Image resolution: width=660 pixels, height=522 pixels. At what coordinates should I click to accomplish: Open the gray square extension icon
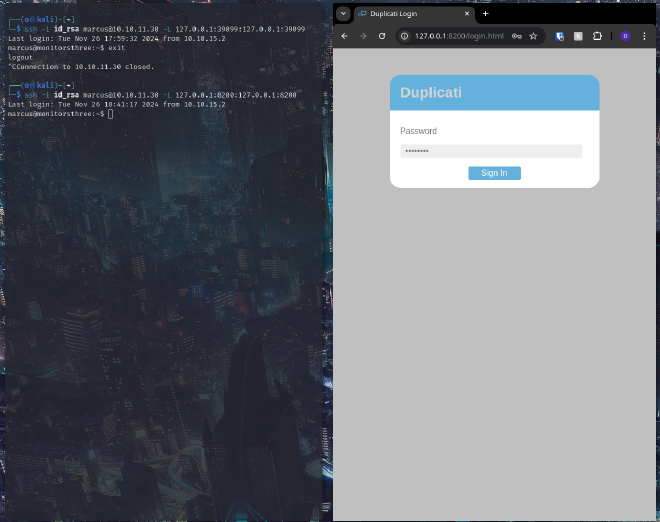pos(578,36)
